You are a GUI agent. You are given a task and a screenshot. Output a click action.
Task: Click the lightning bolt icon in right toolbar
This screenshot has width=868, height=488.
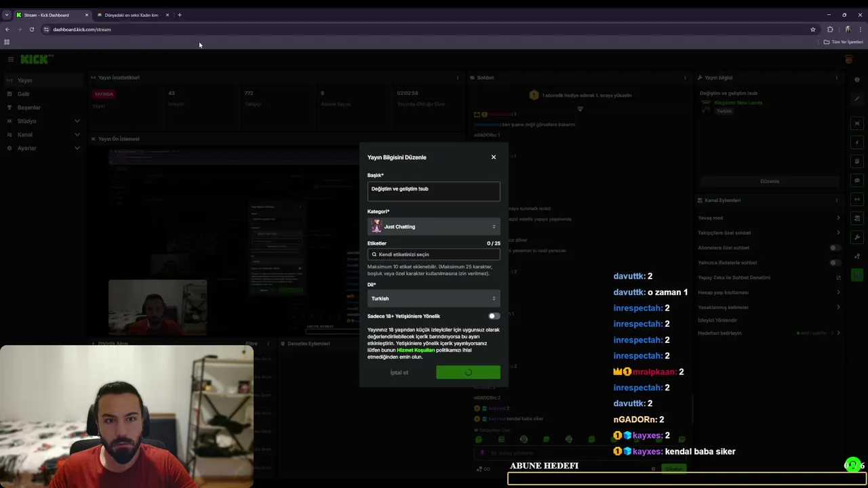857,142
